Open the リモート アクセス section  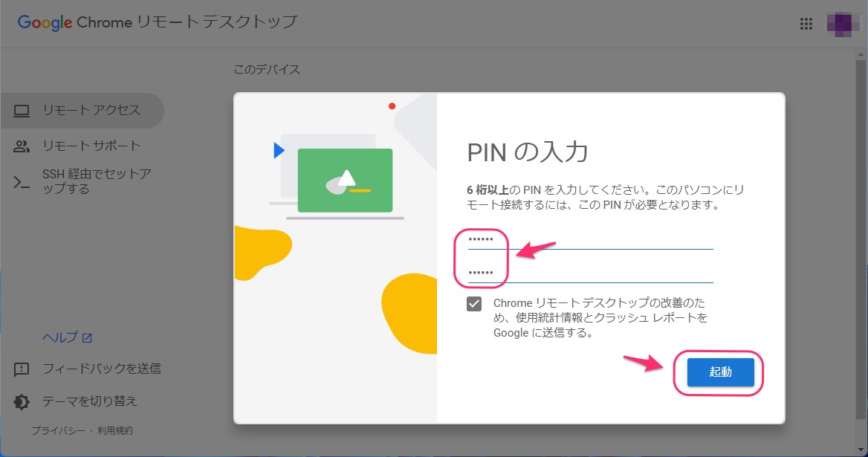[x=82, y=111]
